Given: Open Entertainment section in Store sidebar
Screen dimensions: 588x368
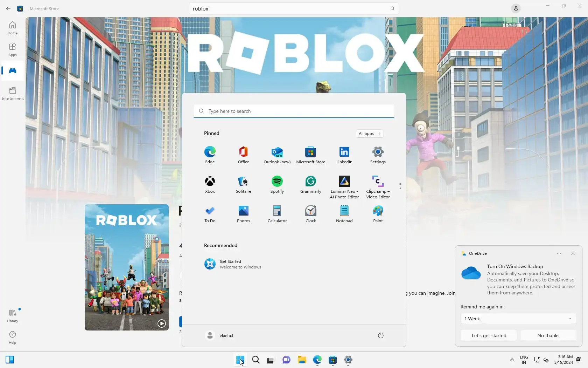Looking at the screenshot, I should pyautogui.click(x=13, y=93).
